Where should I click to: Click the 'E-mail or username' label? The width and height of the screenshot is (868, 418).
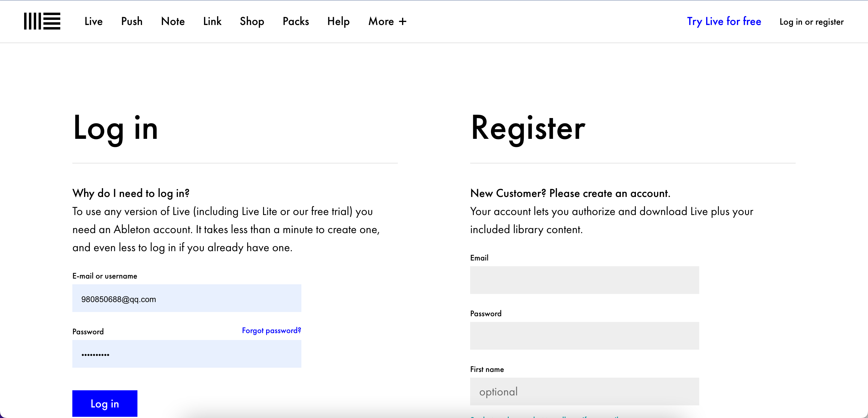(x=105, y=276)
